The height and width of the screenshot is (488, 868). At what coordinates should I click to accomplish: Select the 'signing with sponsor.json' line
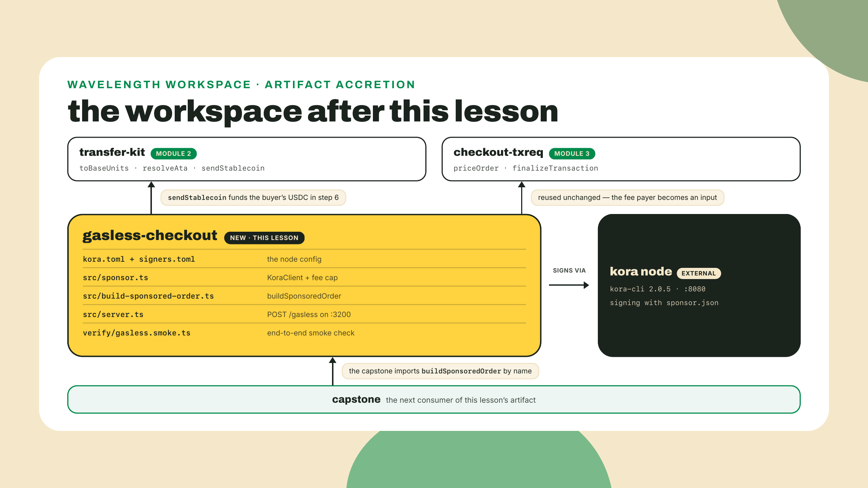[x=664, y=303]
